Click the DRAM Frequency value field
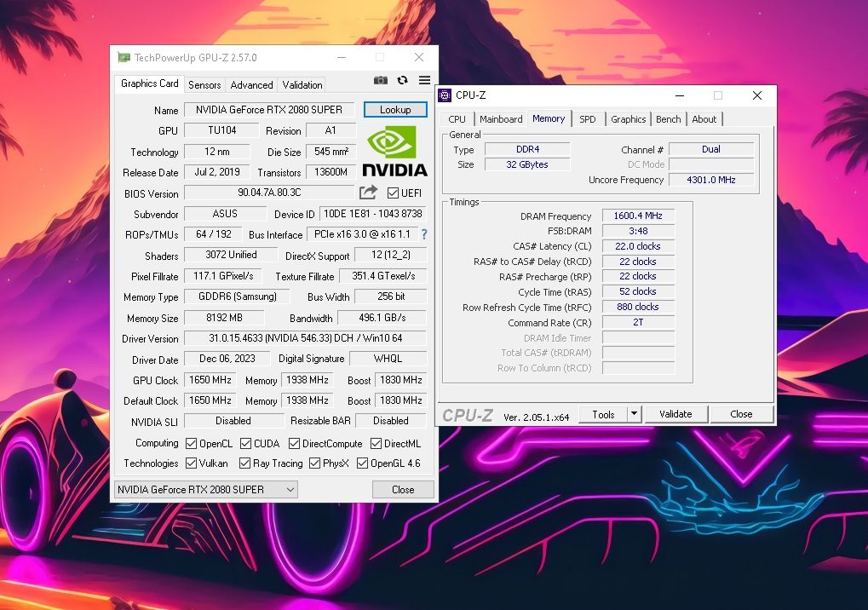Image resolution: width=868 pixels, height=610 pixels. (637, 216)
